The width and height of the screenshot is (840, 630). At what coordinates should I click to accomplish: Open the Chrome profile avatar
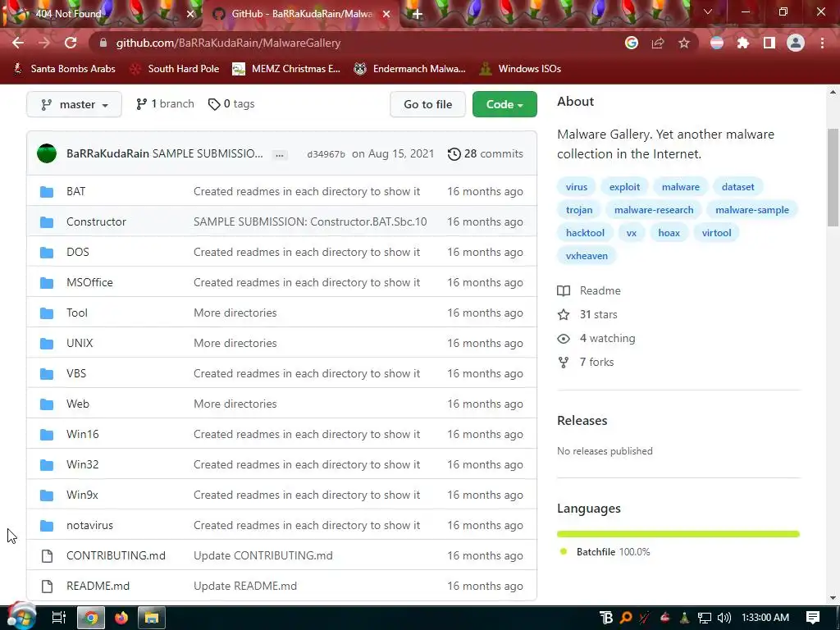(x=796, y=43)
